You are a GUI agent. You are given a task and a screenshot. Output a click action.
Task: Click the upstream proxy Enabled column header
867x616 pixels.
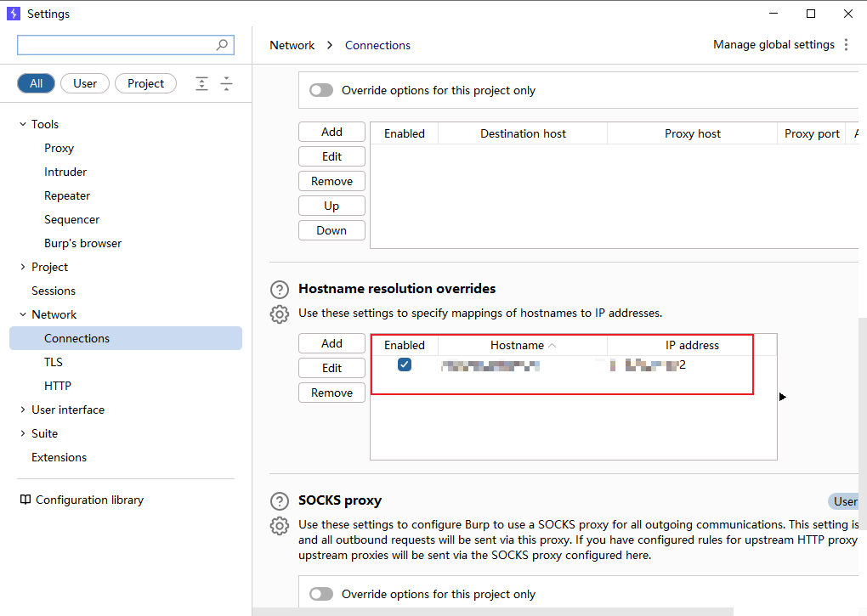[405, 133]
